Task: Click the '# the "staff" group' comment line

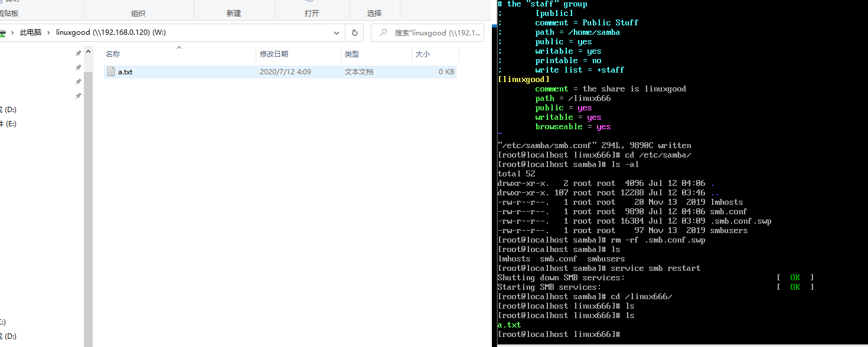Action: (x=543, y=4)
